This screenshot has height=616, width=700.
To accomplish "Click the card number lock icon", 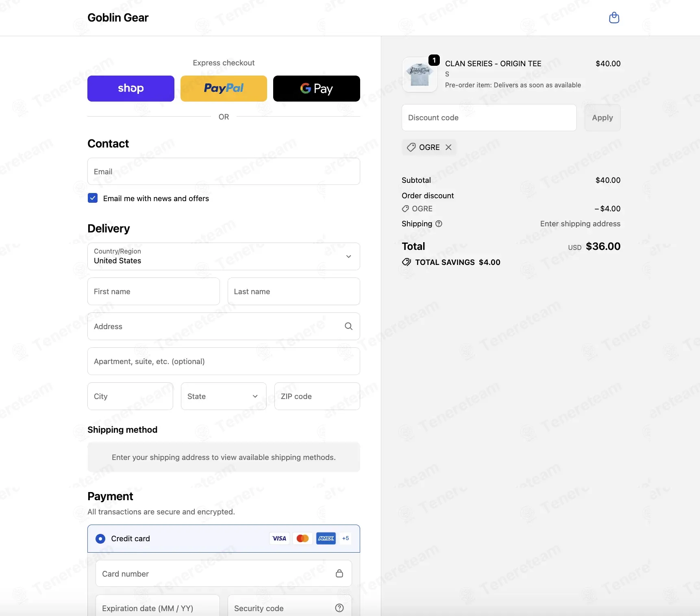I will (339, 573).
